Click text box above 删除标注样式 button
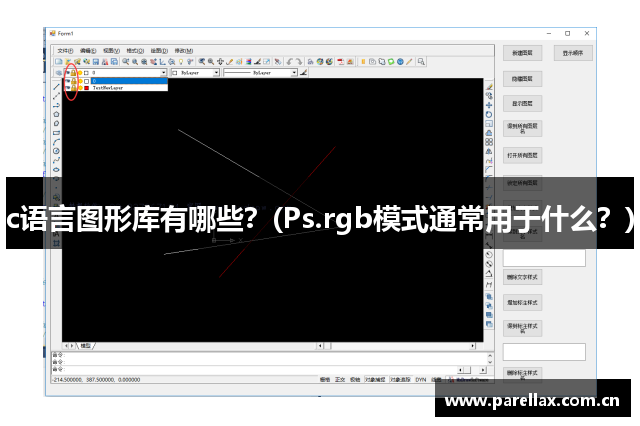 pos(544,352)
